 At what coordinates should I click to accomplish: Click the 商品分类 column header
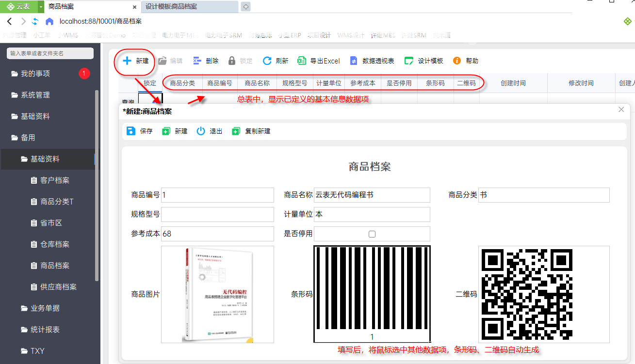[x=182, y=83]
